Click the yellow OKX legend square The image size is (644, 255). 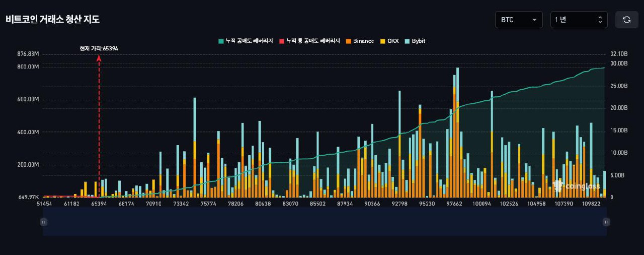[382, 41]
